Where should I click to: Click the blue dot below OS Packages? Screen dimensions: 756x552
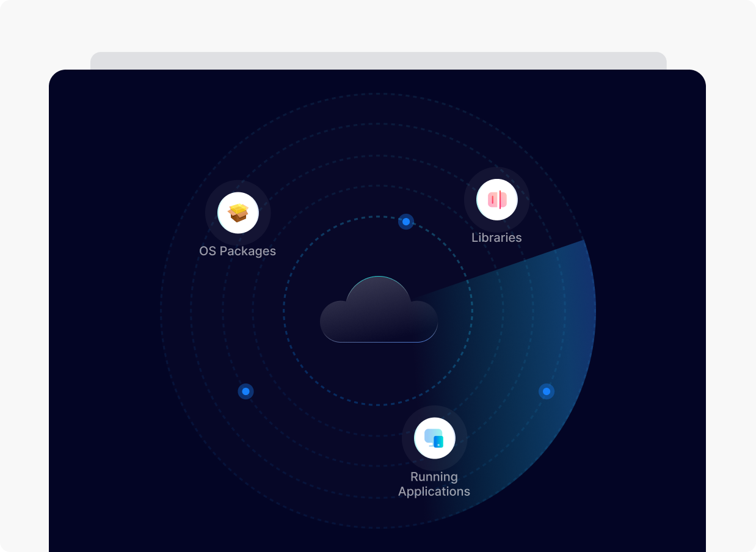click(245, 391)
